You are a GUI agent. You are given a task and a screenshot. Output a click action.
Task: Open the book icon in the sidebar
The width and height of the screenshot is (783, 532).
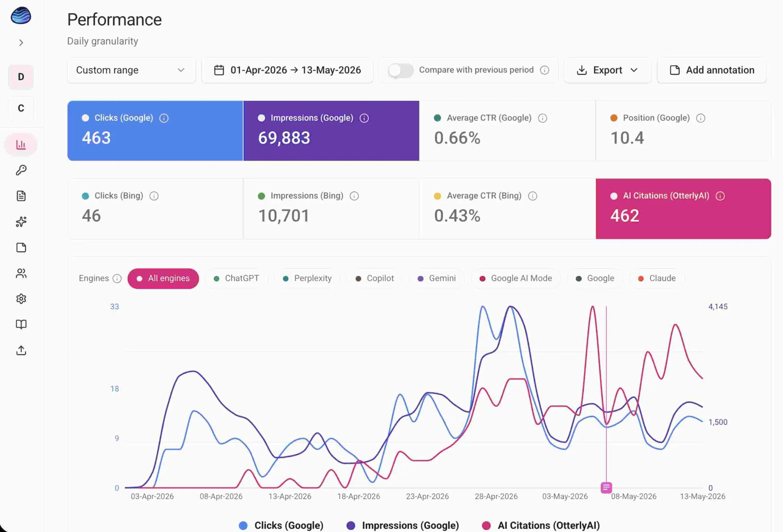click(21, 324)
